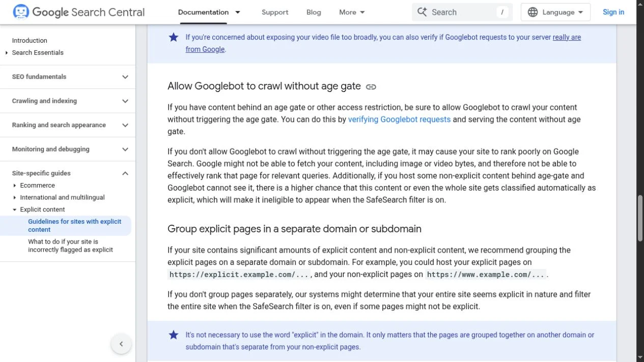Click the slash shortcut key hint
644x362 pixels.
coord(502,12)
